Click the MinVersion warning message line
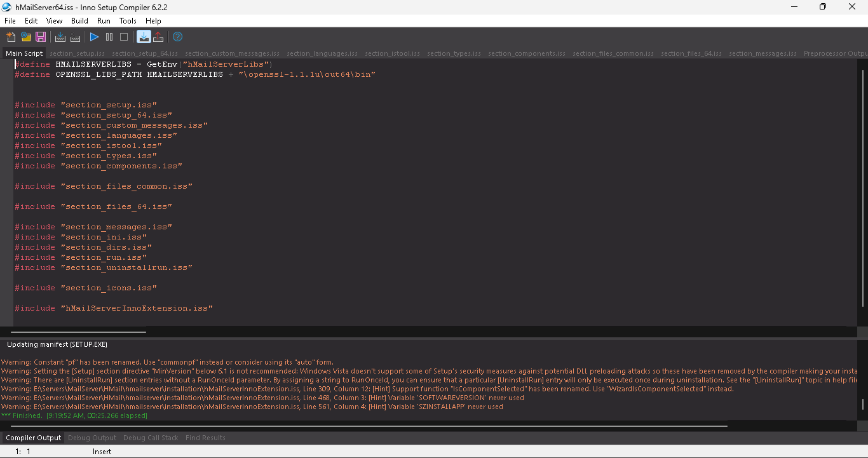Image resolution: width=868 pixels, height=458 pixels. (x=254, y=371)
